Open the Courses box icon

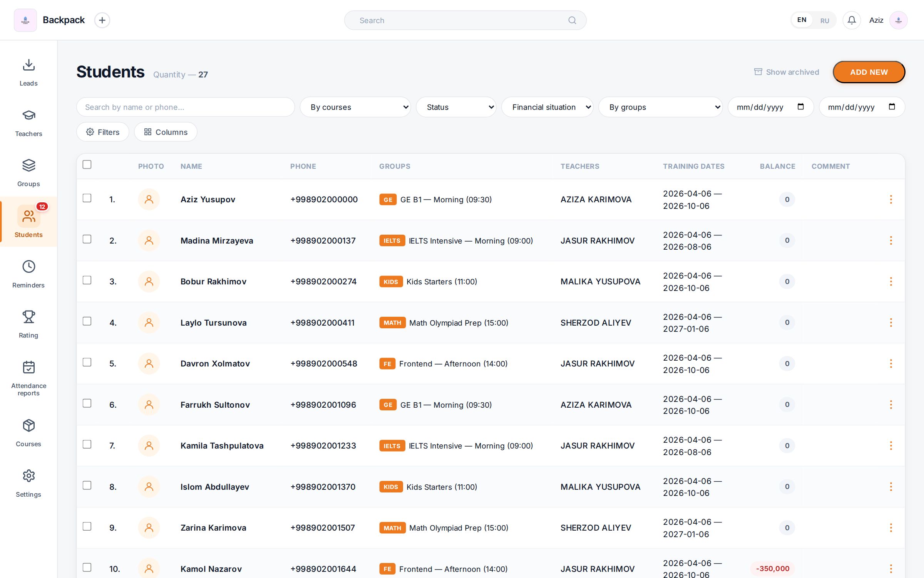point(28,425)
